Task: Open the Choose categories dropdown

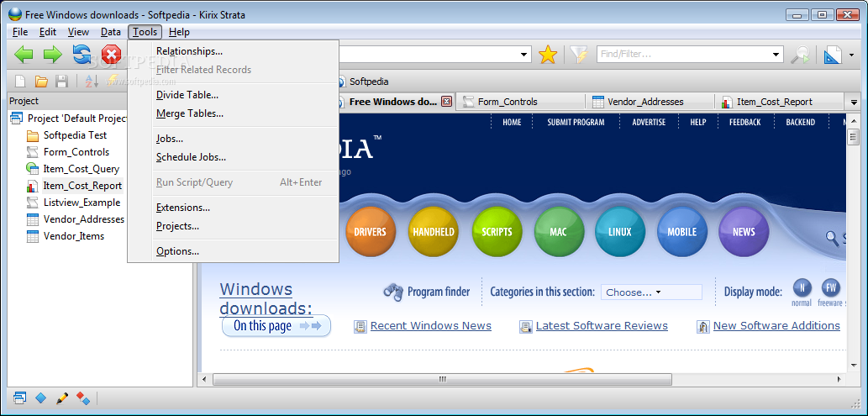Action: 651,292
